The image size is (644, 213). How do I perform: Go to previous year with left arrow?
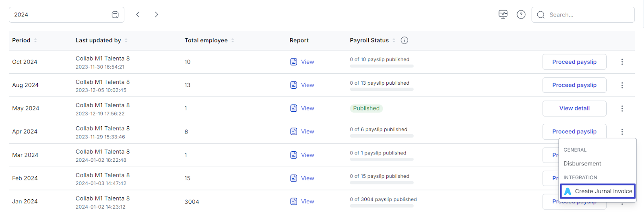click(x=138, y=15)
